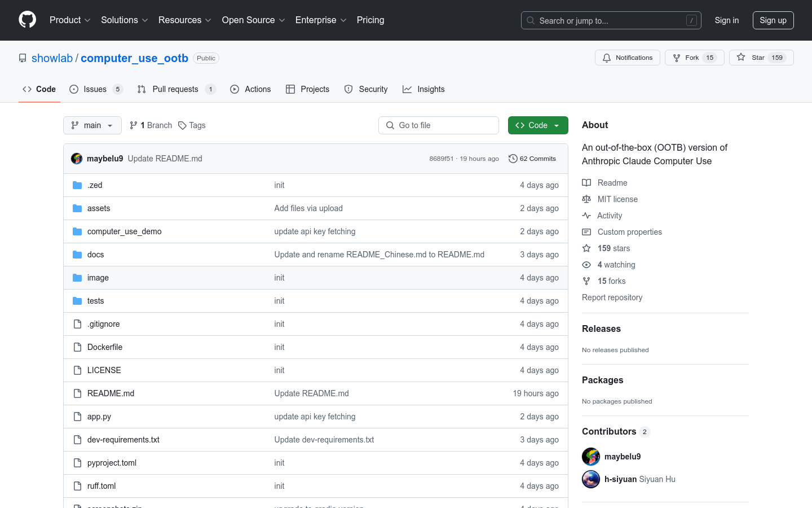This screenshot has height=508, width=812.
Task: Click the tests folder icon
Action: pyautogui.click(x=77, y=301)
